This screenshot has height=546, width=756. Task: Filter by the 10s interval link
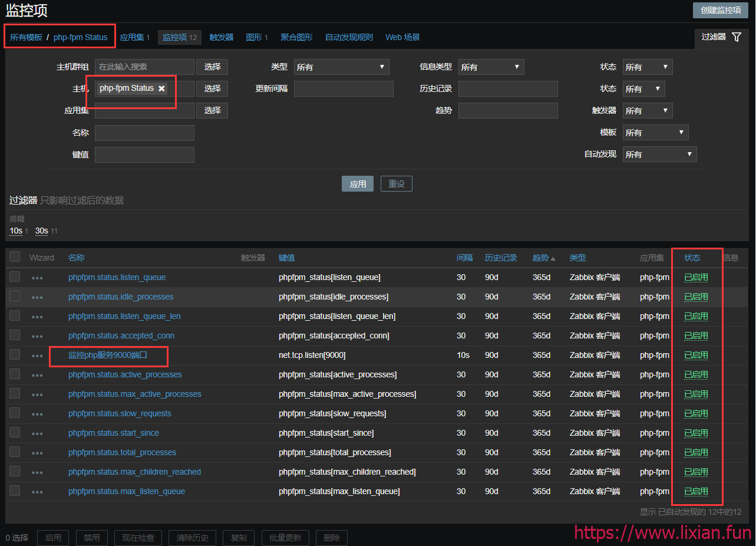point(16,231)
